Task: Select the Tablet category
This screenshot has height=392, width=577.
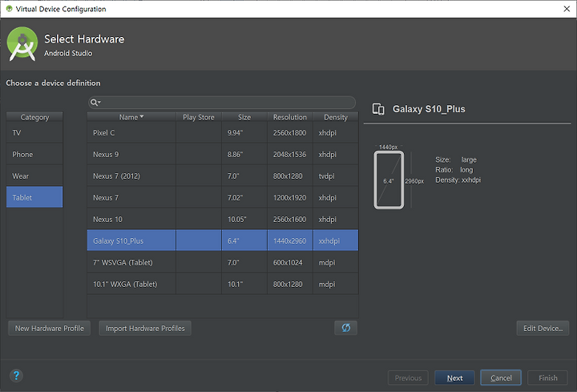Action: click(x=34, y=197)
